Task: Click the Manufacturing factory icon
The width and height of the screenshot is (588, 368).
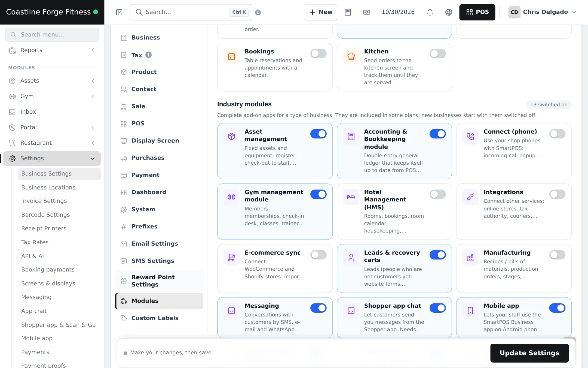Action: 470,257
